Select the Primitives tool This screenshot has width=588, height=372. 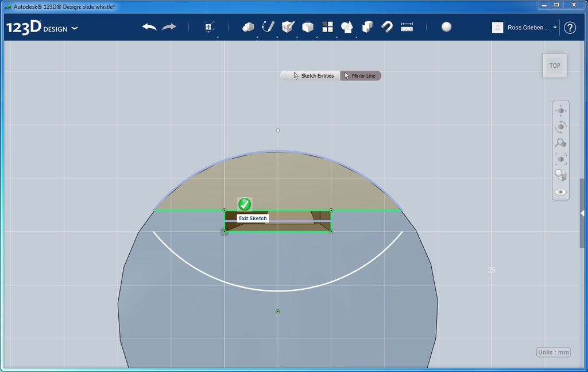click(x=247, y=26)
